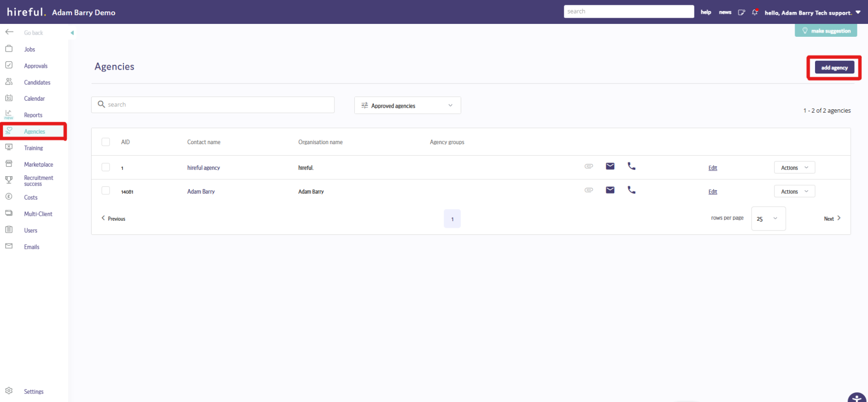
Task: Click the make suggestion button
Action: (826, 31)
